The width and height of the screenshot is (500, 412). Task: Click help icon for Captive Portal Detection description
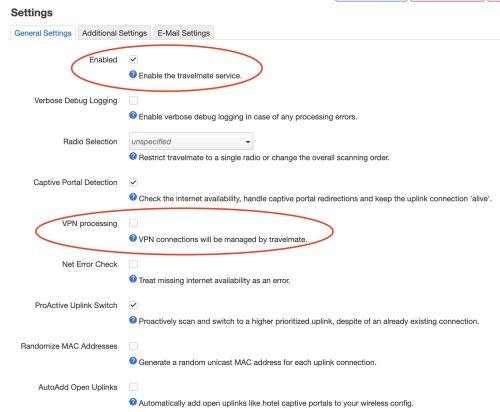click(x=133, y=197)
